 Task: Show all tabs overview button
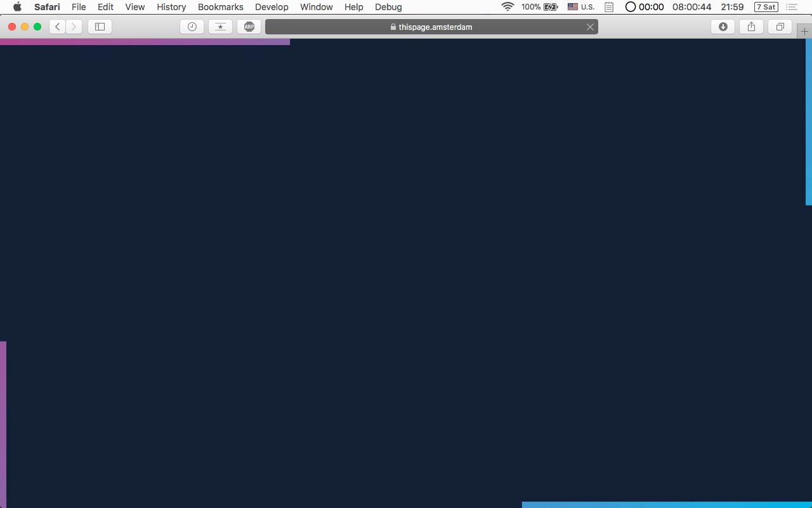pyautogui.click(x=780, y=27)
